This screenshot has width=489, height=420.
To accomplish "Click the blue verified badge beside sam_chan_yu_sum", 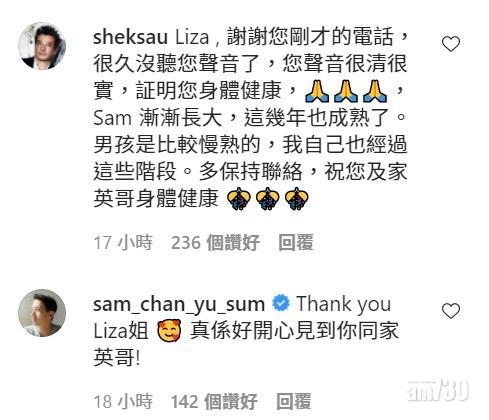I will [x=281, y=303].
